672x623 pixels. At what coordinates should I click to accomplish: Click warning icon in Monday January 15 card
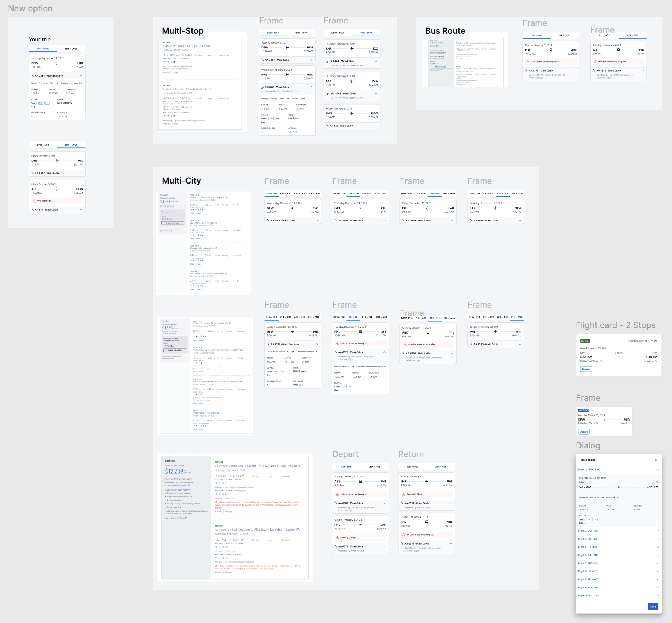(x=405, y=345)
